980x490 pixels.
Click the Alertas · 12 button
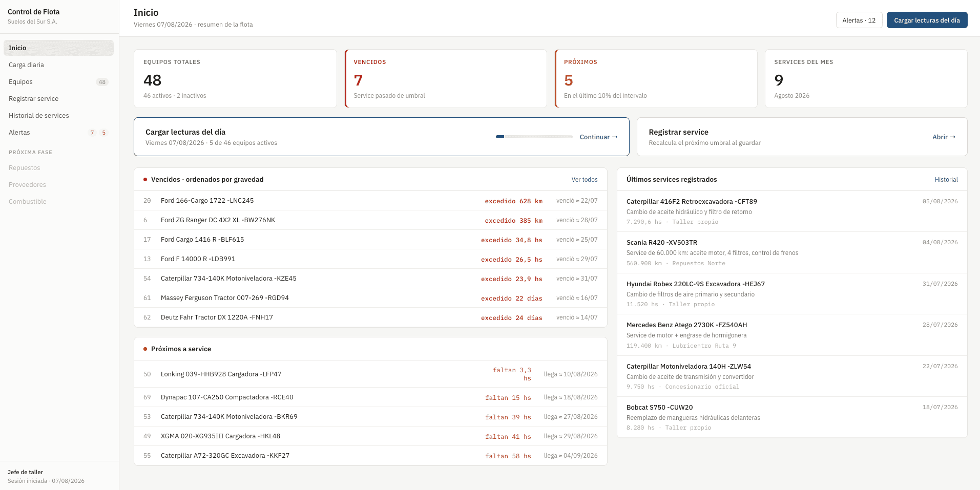859,20
